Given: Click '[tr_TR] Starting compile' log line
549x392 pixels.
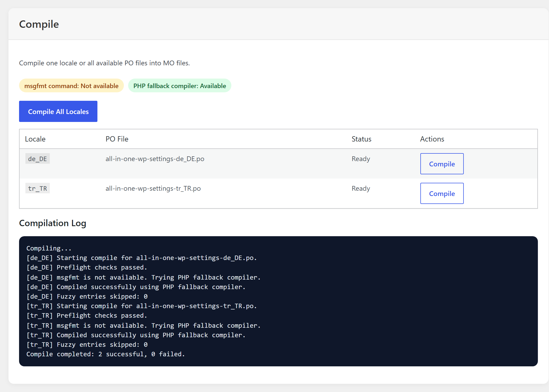Looking at the screenshot, I should click(x=142, y=306).
